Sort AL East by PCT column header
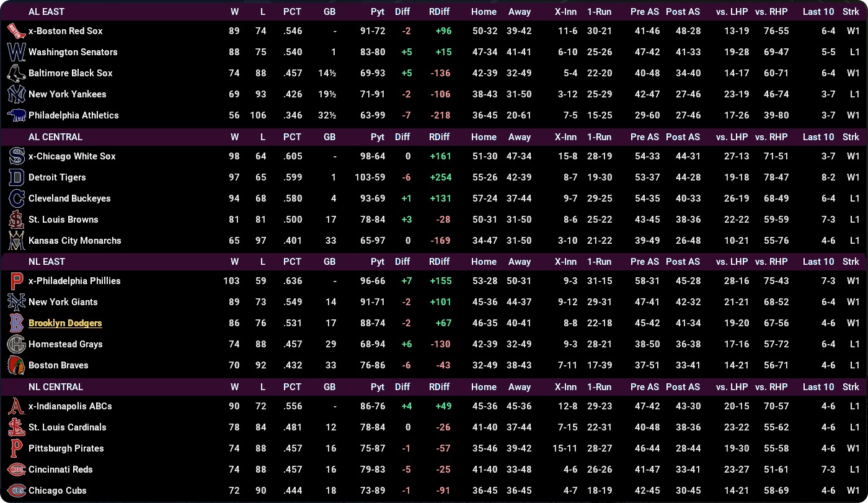 pyautogui.click(x=292, y=12)
